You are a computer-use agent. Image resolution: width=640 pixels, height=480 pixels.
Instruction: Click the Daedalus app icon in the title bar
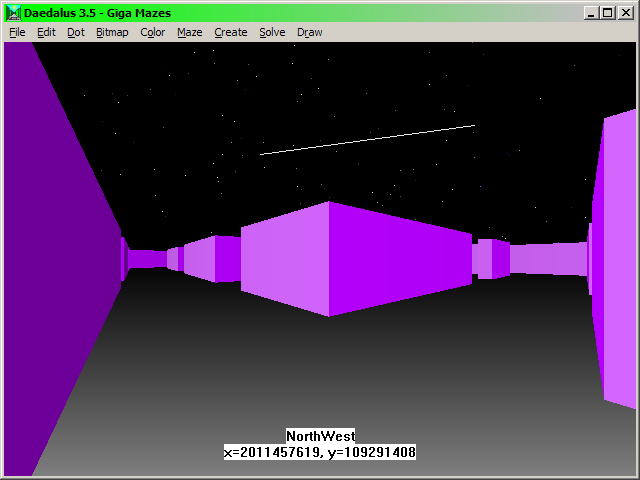(13, 13)
